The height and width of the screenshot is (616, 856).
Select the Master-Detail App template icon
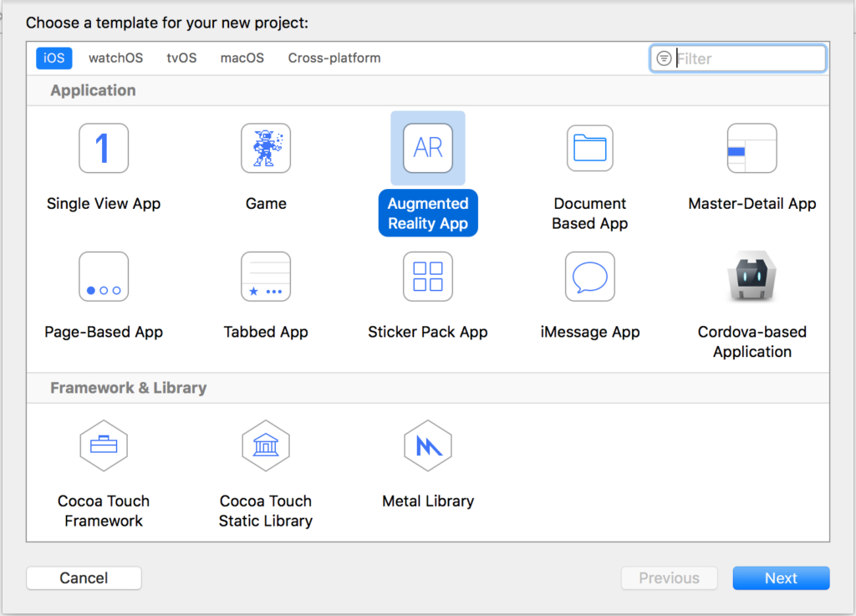[x=752, y=148]
